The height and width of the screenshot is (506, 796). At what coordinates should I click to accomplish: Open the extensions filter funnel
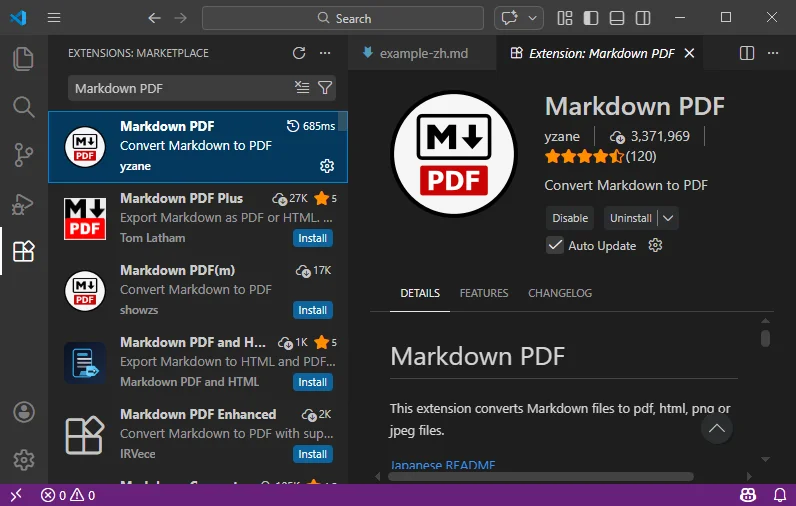coord(325,88)
